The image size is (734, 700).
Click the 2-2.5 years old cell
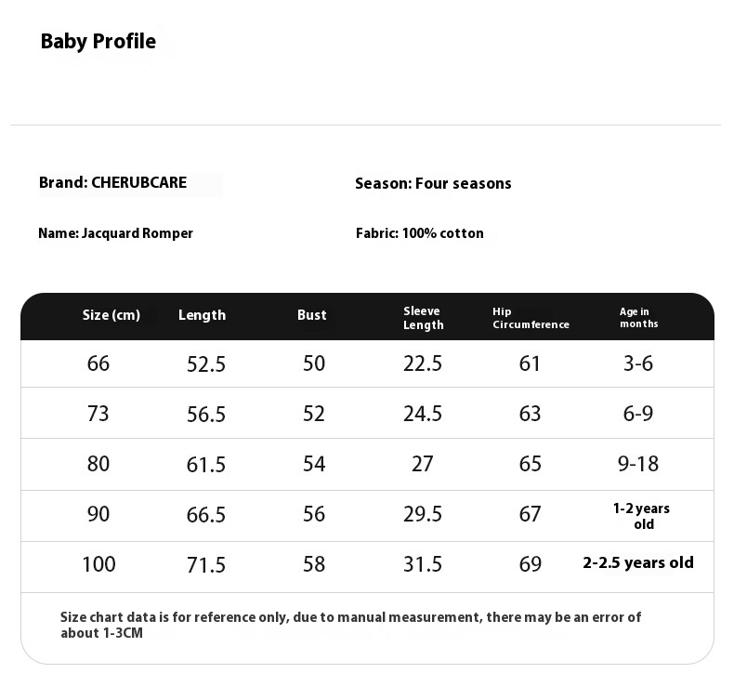click(638, 562)
